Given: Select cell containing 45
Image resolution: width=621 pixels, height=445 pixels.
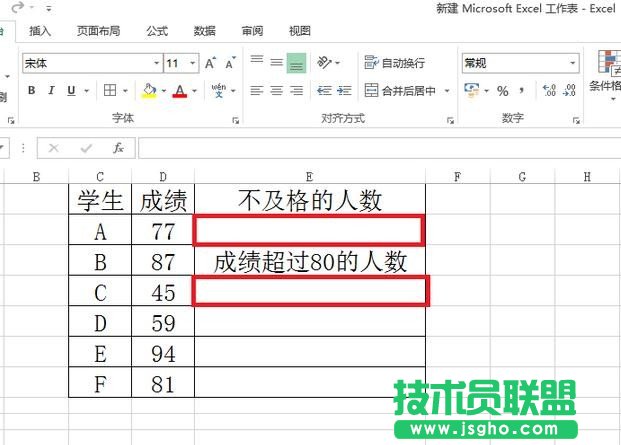Looking at the screenshot, I should click(163, 291).
